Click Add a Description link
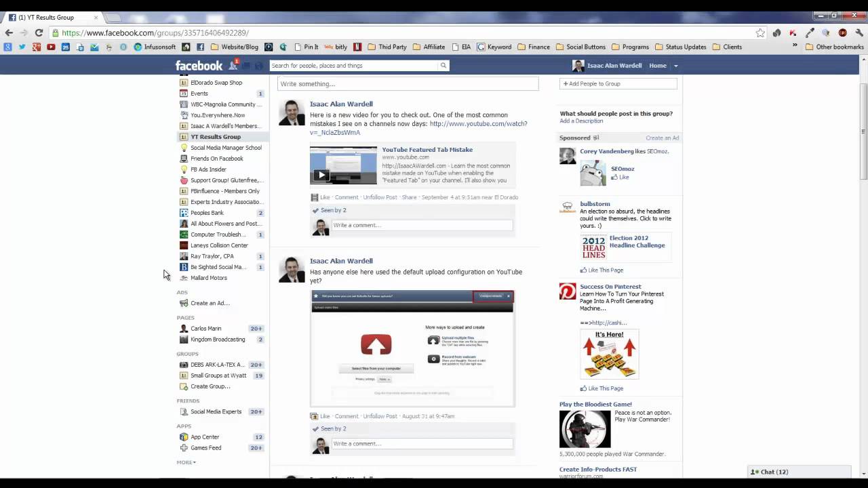 tap(581, 121)
